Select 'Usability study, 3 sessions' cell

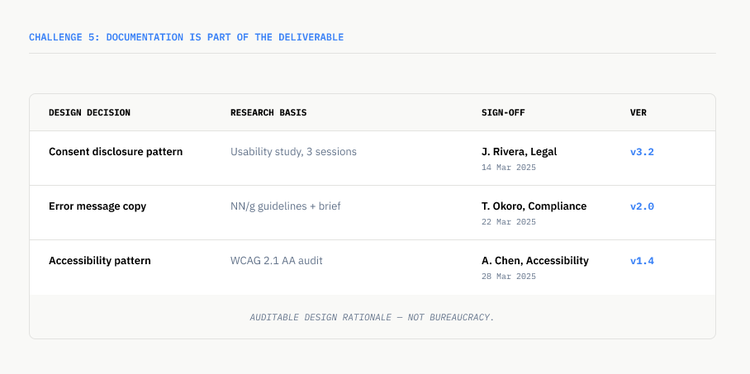(x=293, y=152)
